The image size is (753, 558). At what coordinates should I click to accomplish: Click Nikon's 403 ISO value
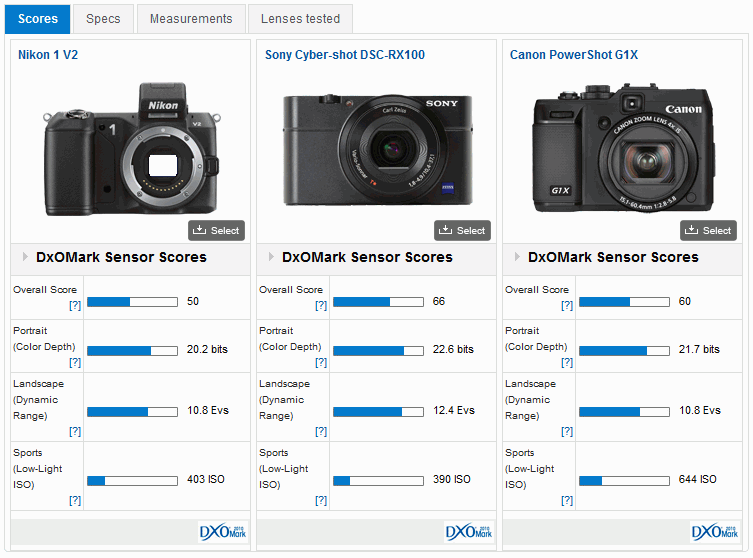(x=206, y=479)
